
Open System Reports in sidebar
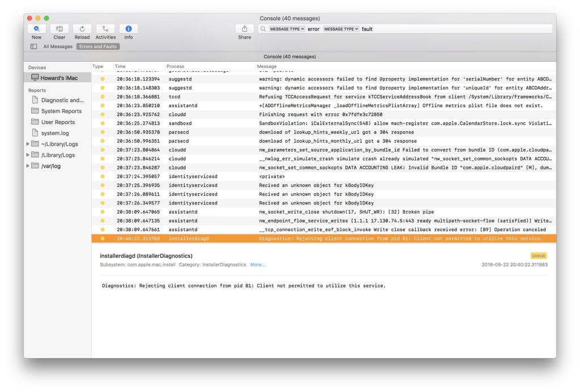coord(61,111)
